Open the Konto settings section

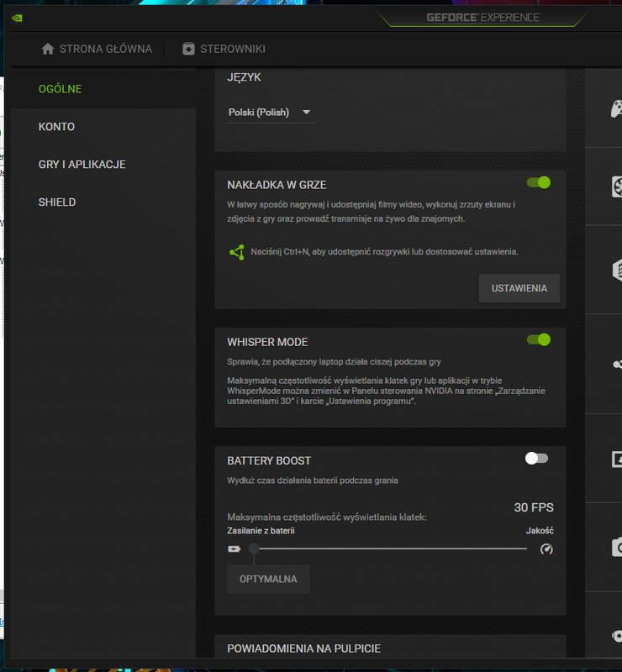(x=103, y=127)
